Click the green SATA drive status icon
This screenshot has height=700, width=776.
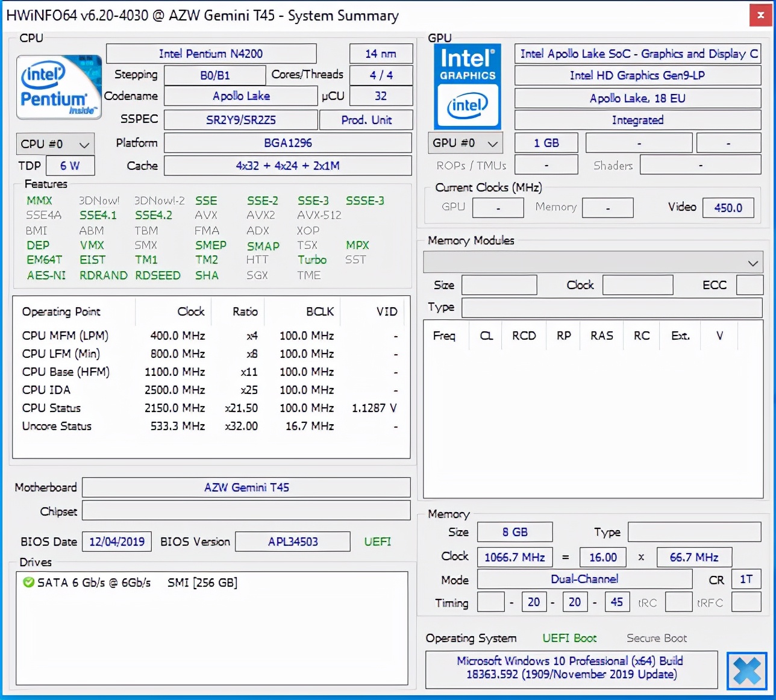(28, 582)
